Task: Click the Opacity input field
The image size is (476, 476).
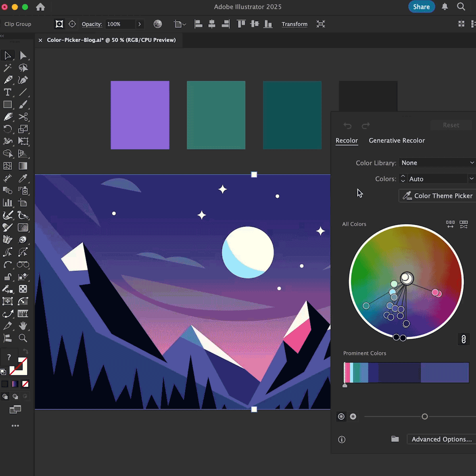Action: (x=120, y=24)
